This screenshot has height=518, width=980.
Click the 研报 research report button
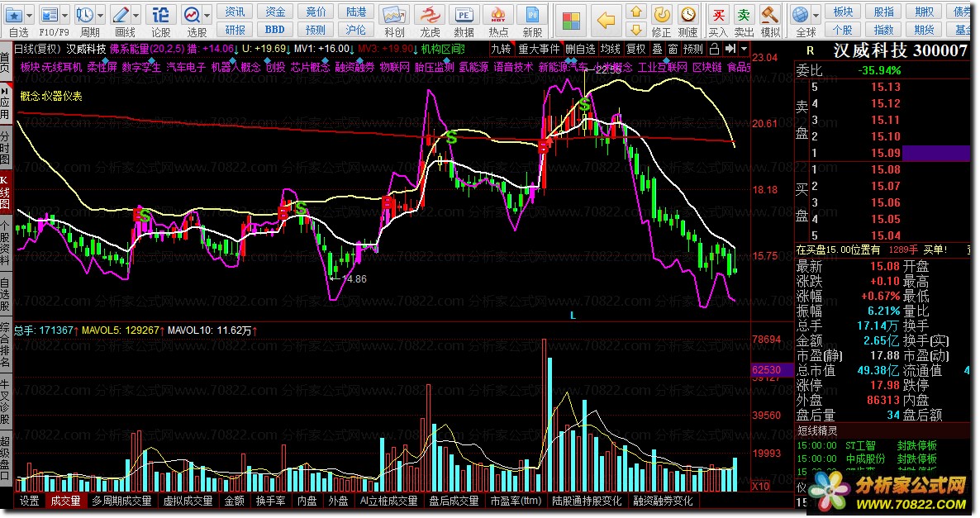[235, 30]
